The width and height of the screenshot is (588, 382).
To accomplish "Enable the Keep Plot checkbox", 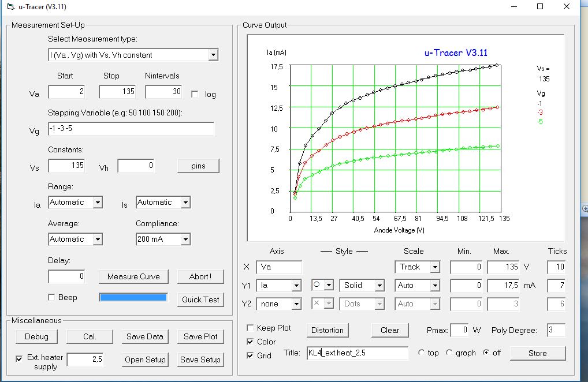I will pos(251,328).
